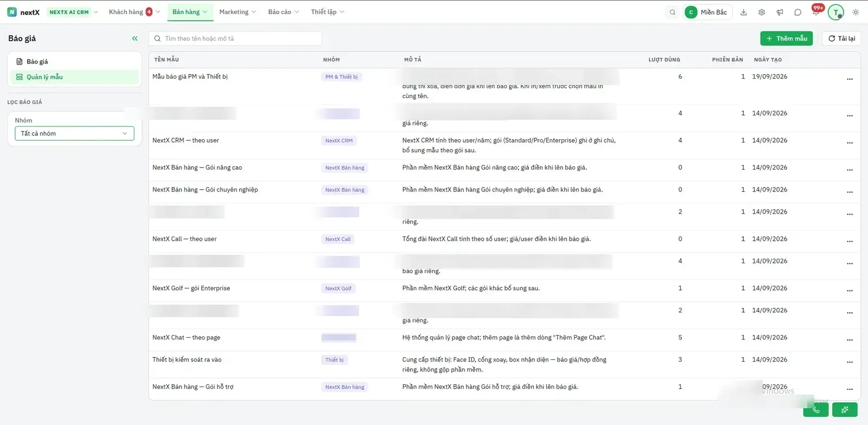Click the NextX Golf group tag
Viewport: 868px width, 425px height.
click(x=339, y=289)
